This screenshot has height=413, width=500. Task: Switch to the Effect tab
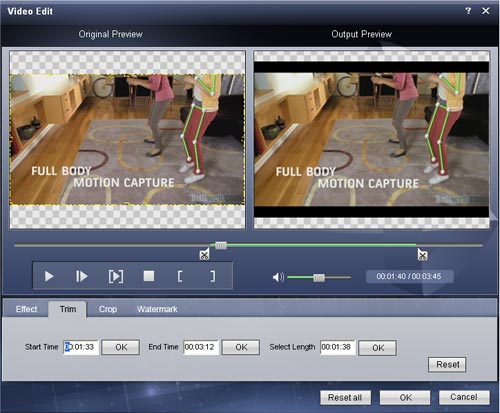point(26,309)
